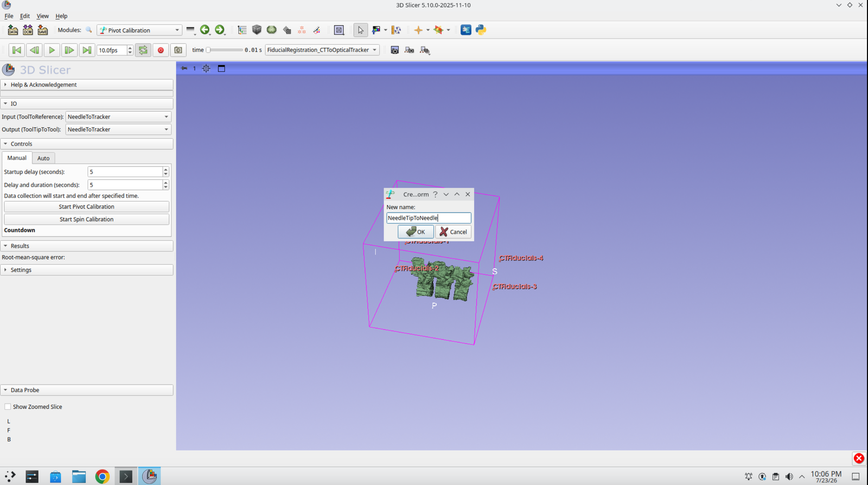Click the sequence time slider
868x485 pixels.
225,50
